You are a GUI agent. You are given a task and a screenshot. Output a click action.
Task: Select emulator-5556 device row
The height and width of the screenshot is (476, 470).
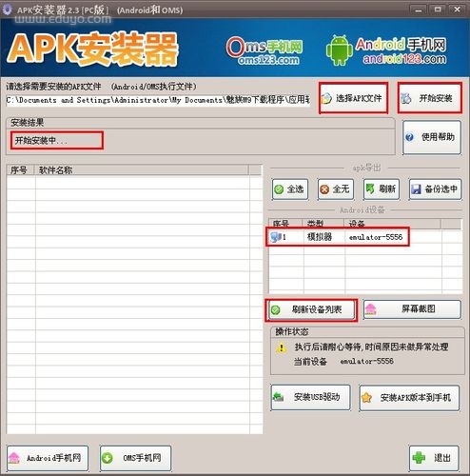(x=338, y=237)
